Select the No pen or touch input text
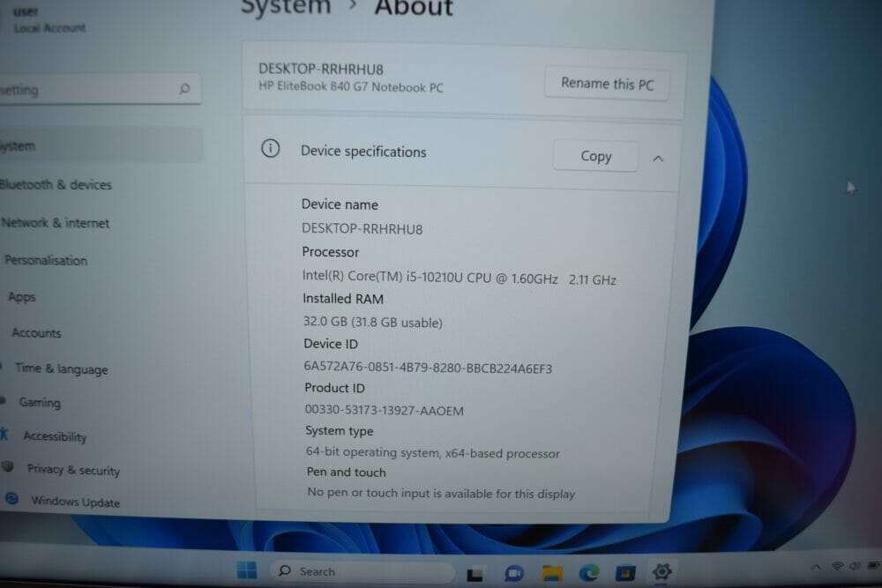 pyautogui.click(x=441, y=493)
